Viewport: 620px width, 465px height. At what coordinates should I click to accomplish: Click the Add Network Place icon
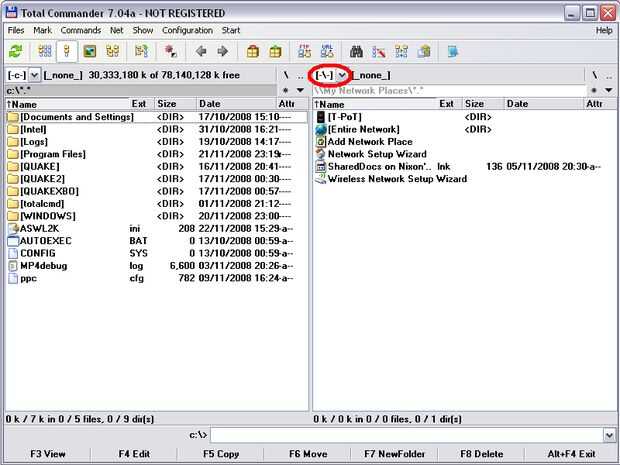coord(321,142)
